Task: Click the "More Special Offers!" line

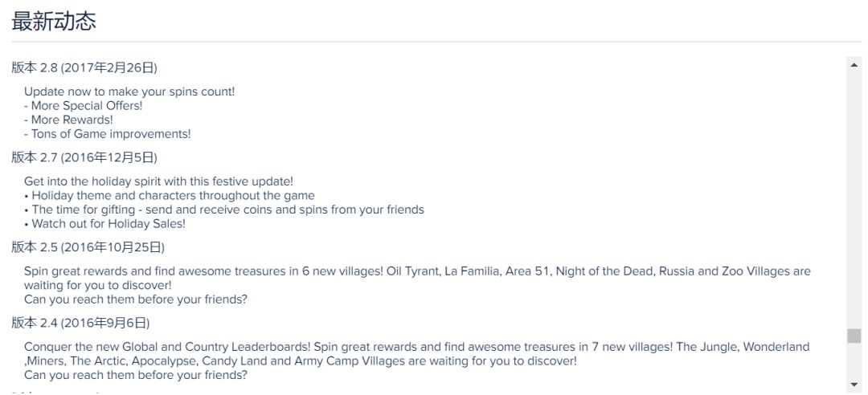Action: pyautogui.click(x=84, y=106)
